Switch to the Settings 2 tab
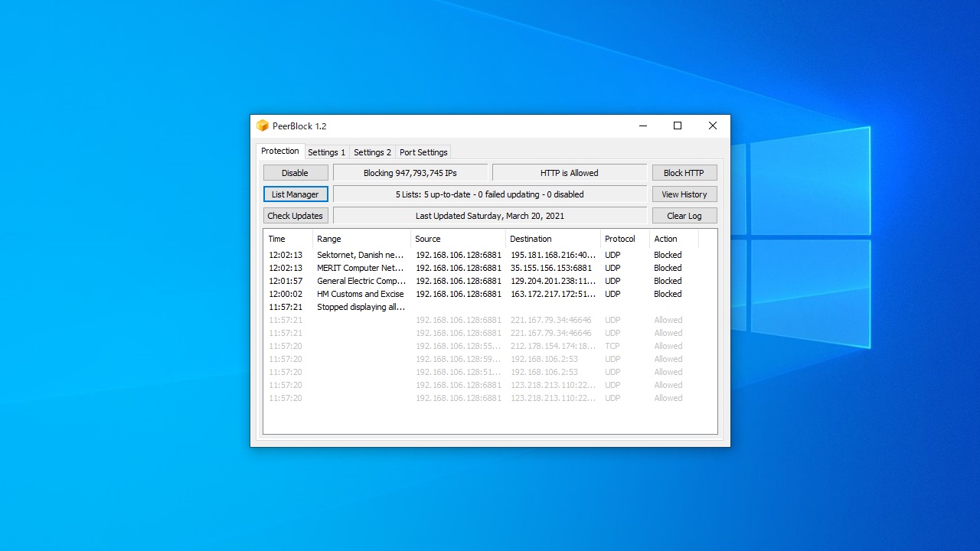The height and width of the screenshot is (551, 980). [373, 152]
